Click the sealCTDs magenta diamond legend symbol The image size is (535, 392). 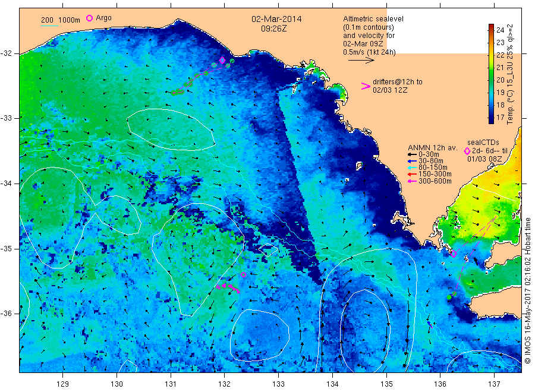[x=467, y=151]
